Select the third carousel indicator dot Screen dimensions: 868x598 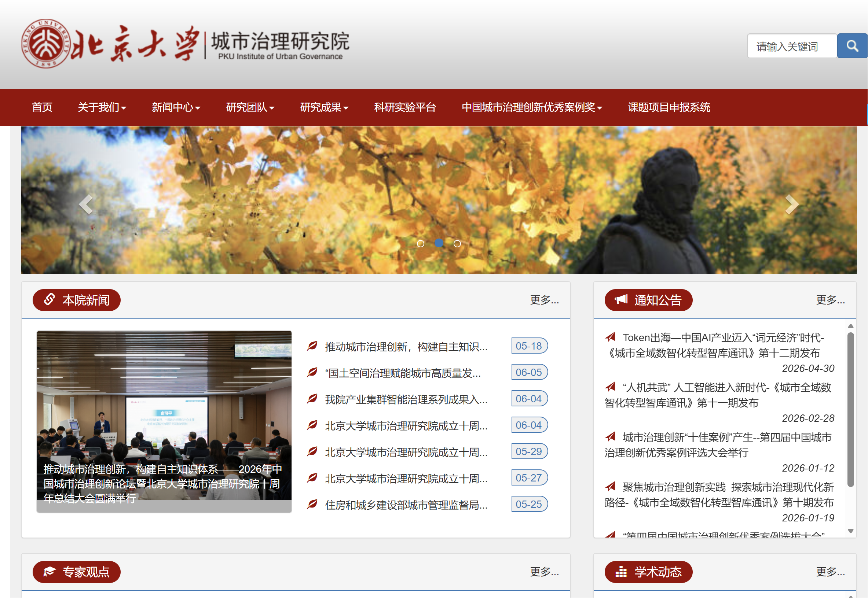pyautogui.click(x=457, y=244)
